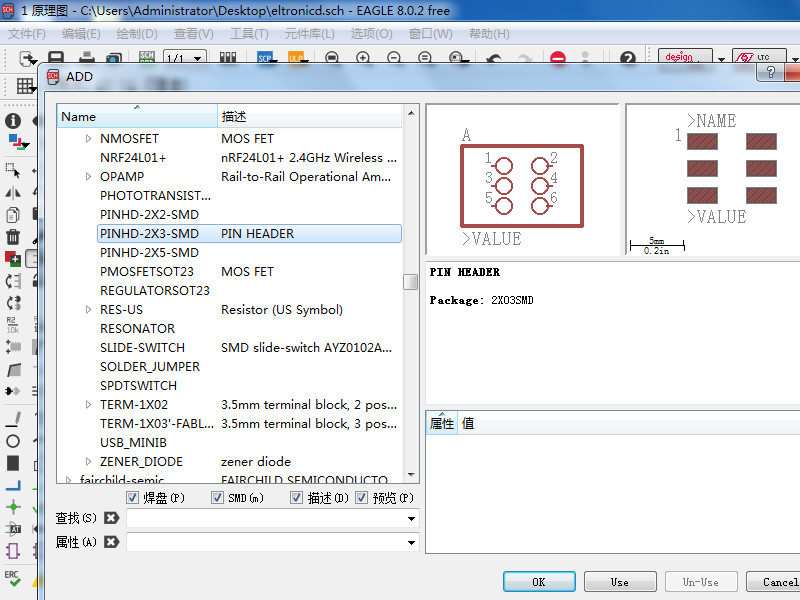Open the 编辑(E) menu

tap(81, 34)
